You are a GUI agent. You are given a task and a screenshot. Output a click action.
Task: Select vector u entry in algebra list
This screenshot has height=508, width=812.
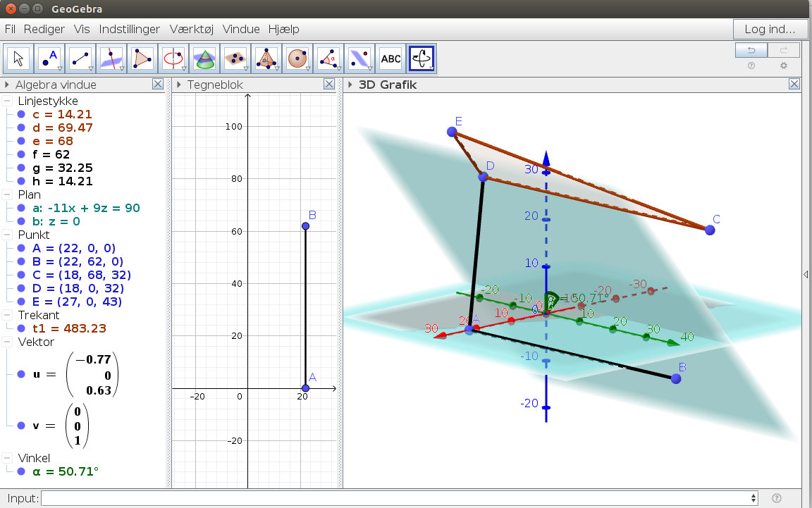pyautogui.click(x=75, y=374)
